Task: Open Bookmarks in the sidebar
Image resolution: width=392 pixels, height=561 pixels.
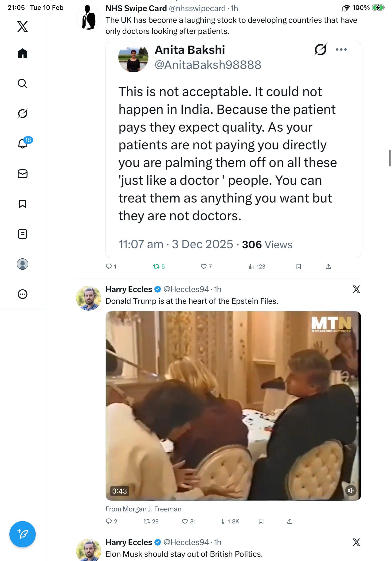Action: point(23,204)
